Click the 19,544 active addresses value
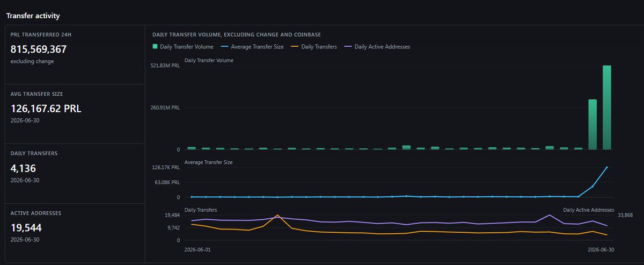The width and height of the screenshot is (644, 265). [x=26, y=228]
